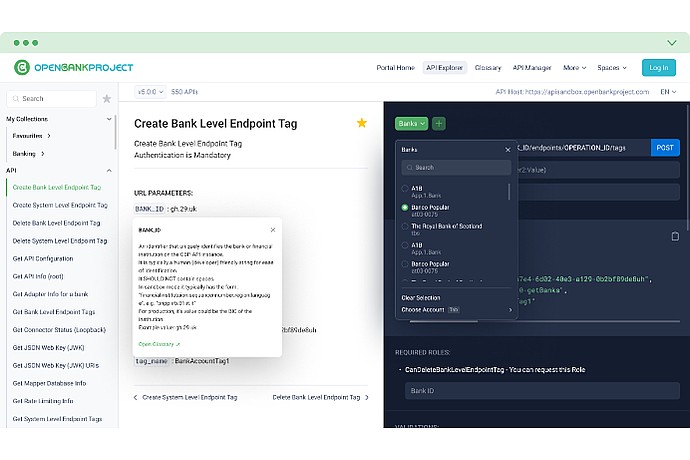Image resolution: width=690 pixels, height=460 pixels.
Task: Select Get API Info (root)
Action: [x=38, y=276]
